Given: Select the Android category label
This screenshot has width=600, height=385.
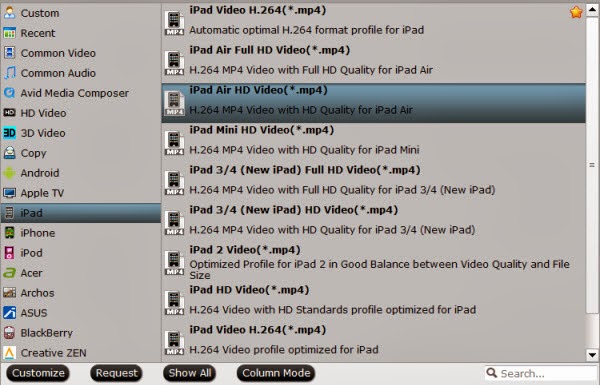Looking at the screenshot, I should (x=40, y=173).
